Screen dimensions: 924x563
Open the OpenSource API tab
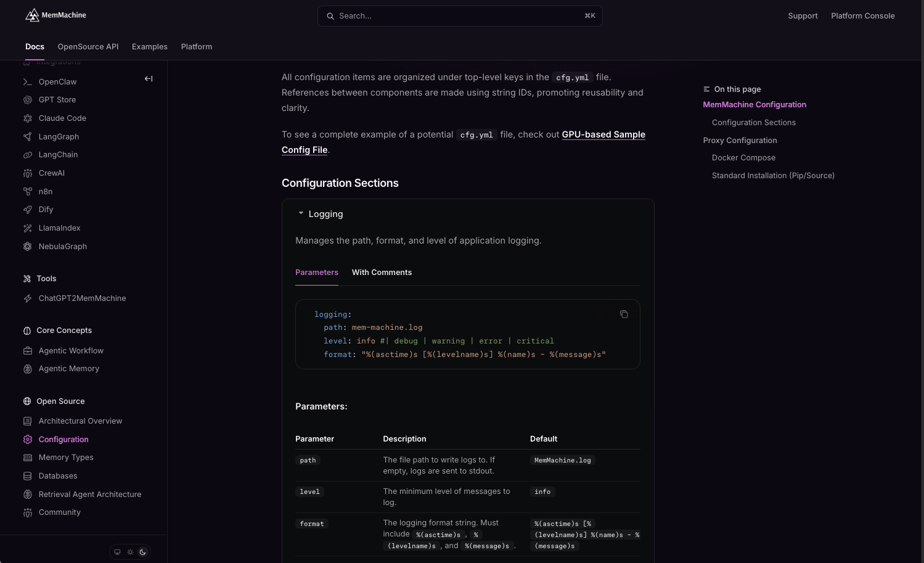click(x=88, y=47)
